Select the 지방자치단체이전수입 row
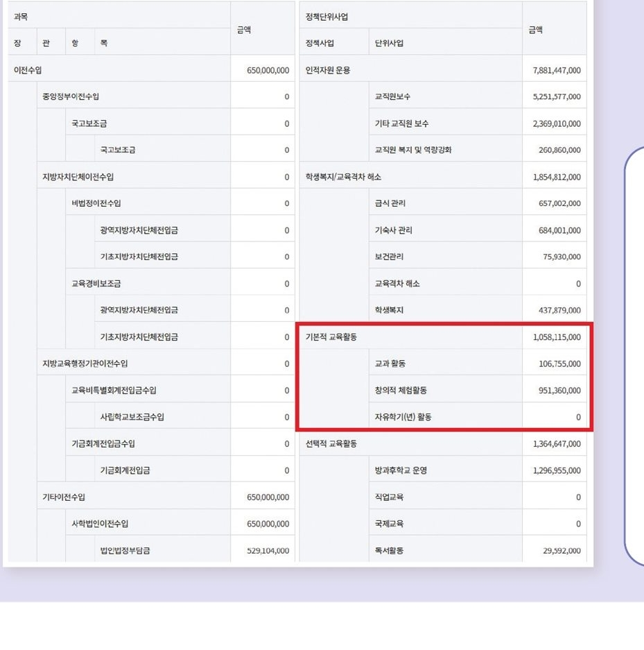The height and width of the screenshot is (650, 644). (x=78, y=177)
